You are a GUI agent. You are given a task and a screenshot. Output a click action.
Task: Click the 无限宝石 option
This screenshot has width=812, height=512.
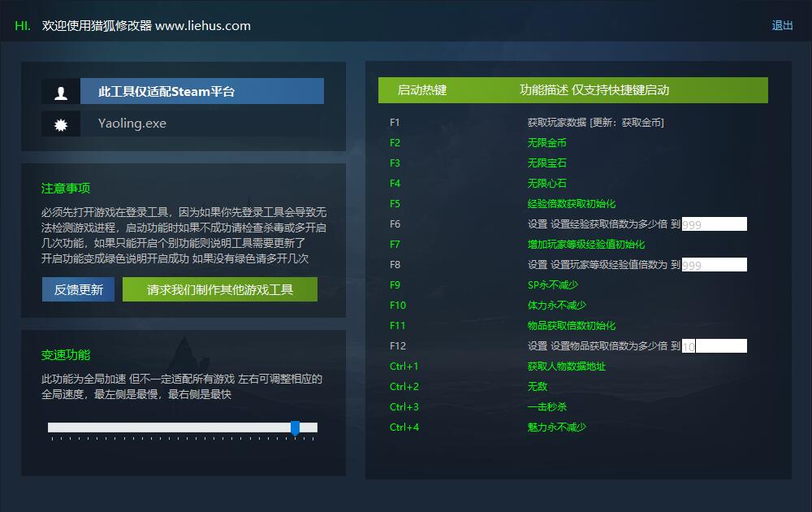[546, 163]
